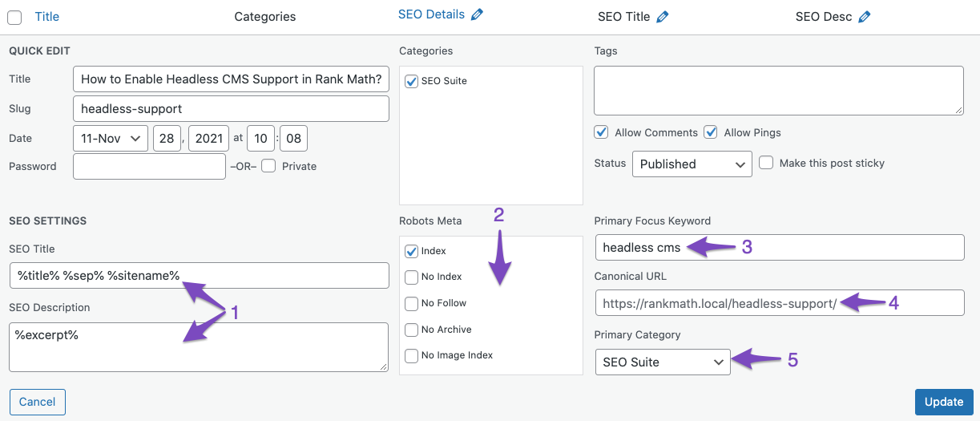Focus the Primary Focus Keyword field
This screenshot has width=980, height=425.
click(779, 247)
